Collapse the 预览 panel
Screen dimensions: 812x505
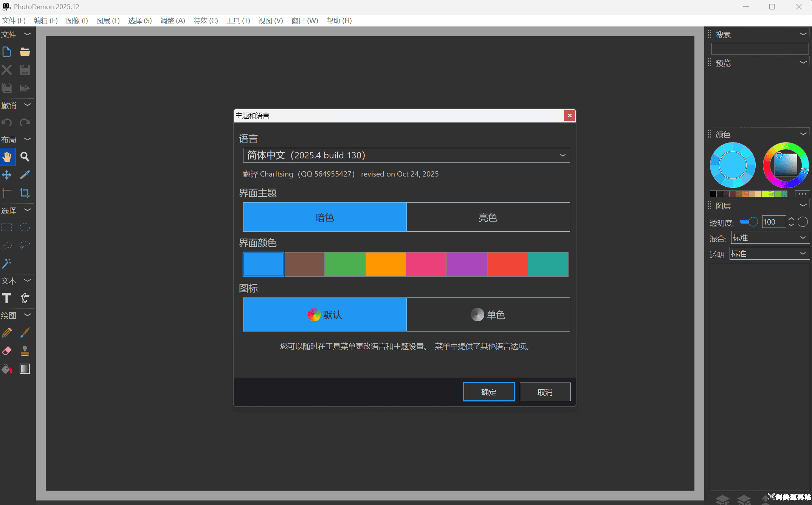[803, 62]
